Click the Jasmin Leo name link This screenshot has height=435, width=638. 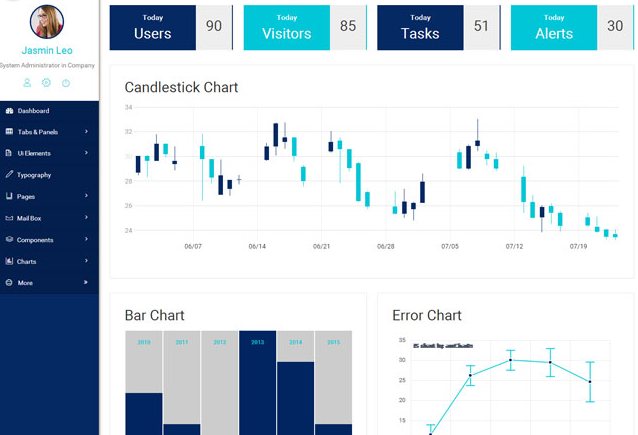click(47, 51)
